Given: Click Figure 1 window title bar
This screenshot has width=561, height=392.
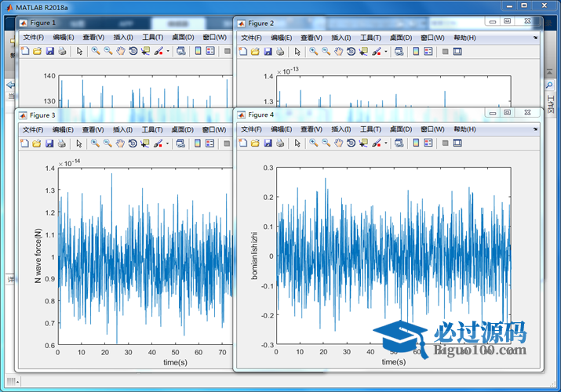Looking at the screenshot, I should pyautogui.click(x=123, y=23).
